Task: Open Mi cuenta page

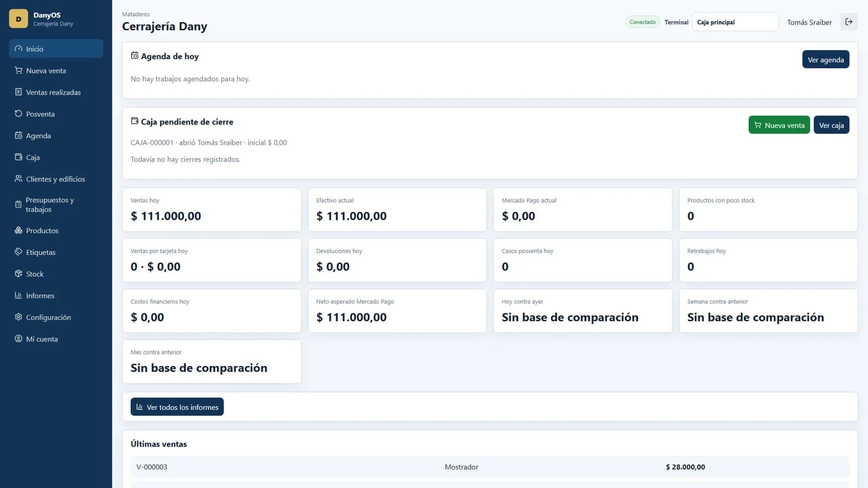Action: tap(56, 339)
